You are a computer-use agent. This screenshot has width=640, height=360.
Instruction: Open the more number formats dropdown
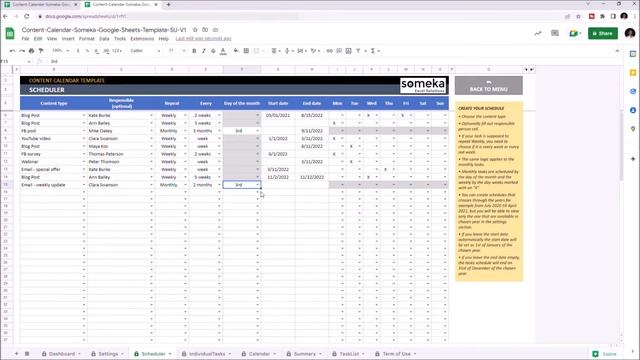(117, 51)
